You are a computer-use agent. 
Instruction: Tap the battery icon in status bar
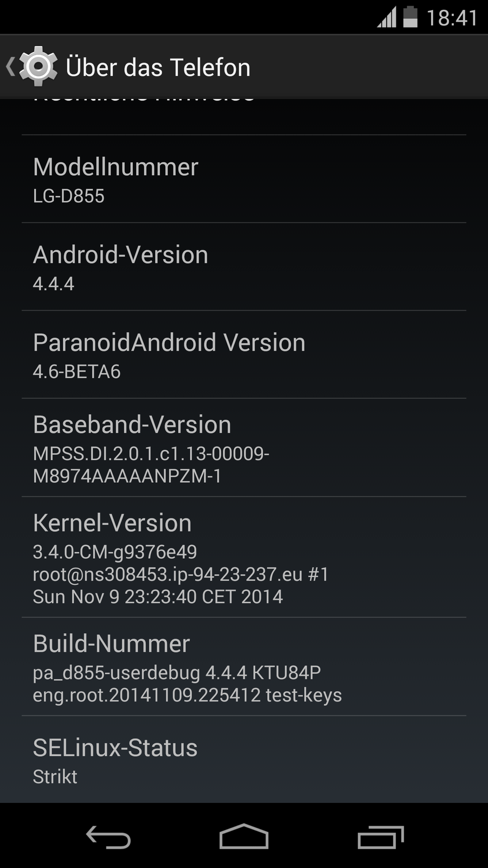pyautogui.click(x=410, y=17)
